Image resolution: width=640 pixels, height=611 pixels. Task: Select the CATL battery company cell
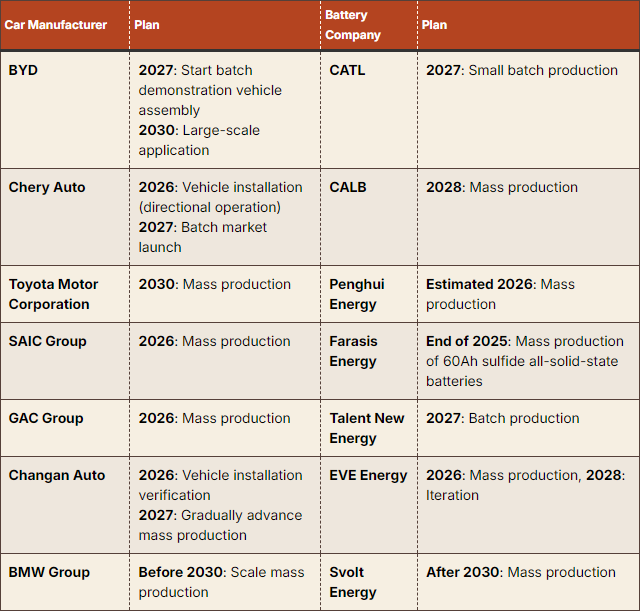coord(347,70)
